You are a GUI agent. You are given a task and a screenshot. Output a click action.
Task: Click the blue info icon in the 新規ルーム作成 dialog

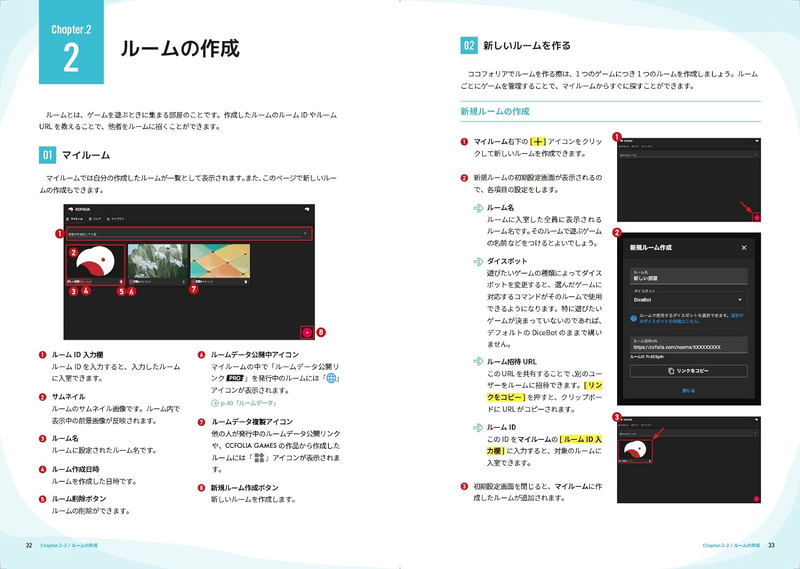634,318
